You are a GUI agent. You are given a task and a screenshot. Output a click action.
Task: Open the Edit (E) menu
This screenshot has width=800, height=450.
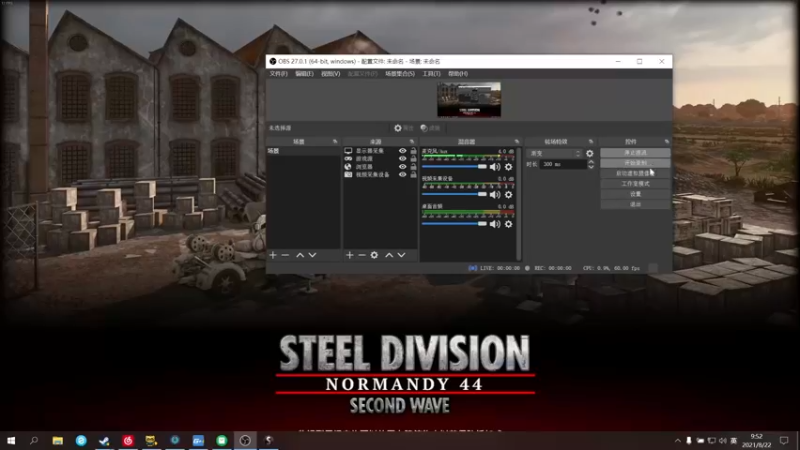[304, 73]
